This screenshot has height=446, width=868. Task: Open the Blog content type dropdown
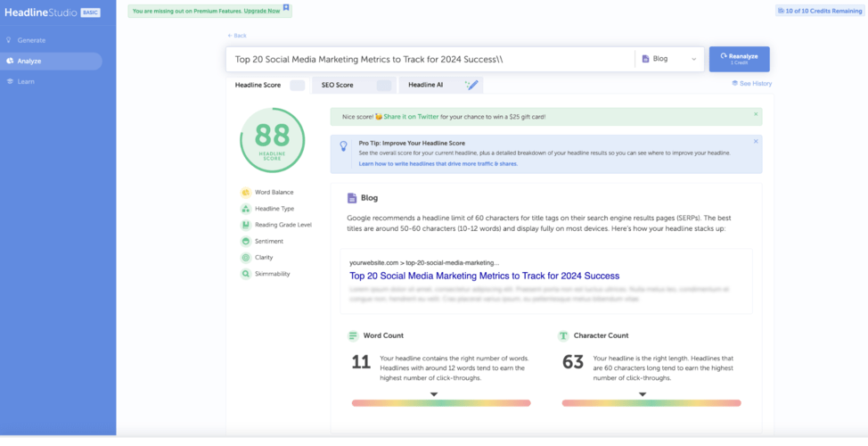point(669,59)
